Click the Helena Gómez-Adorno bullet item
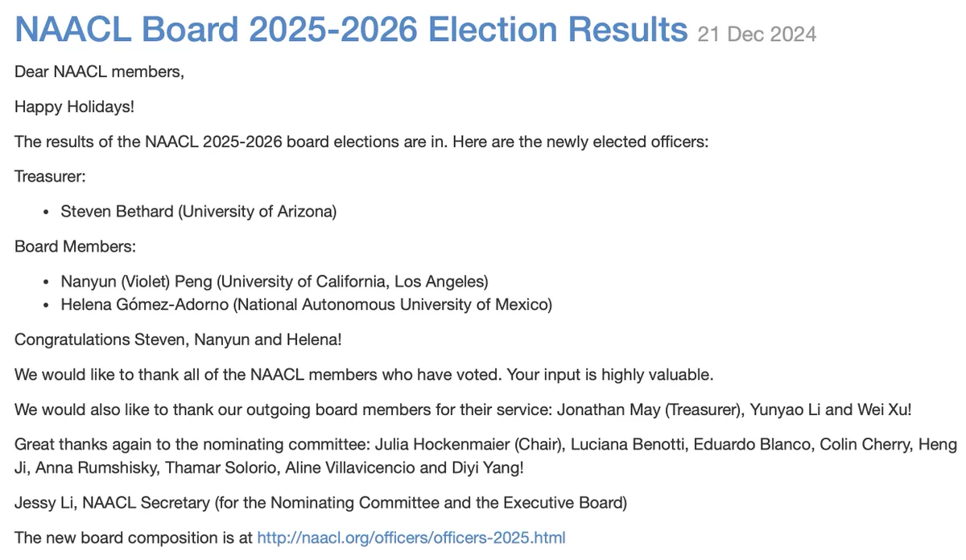The image size is (966, 560). click(307, 305)
